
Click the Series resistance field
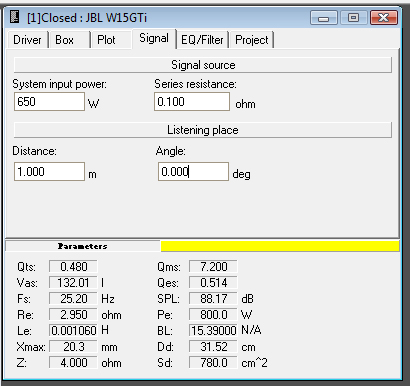tap(192, 102)
